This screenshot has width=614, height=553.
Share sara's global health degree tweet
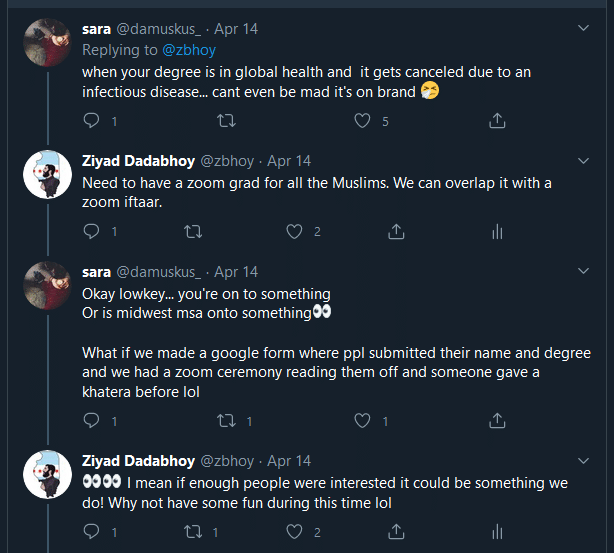pyautogui.click(x=496, y=121)
